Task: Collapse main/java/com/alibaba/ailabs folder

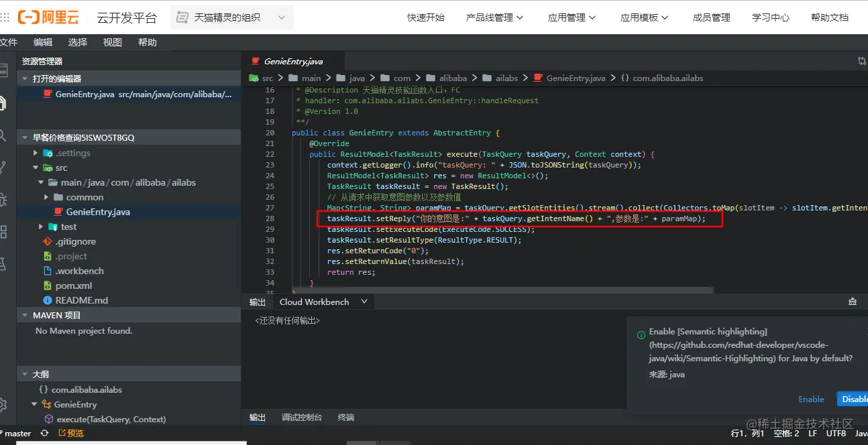Action: coord(41,182)
